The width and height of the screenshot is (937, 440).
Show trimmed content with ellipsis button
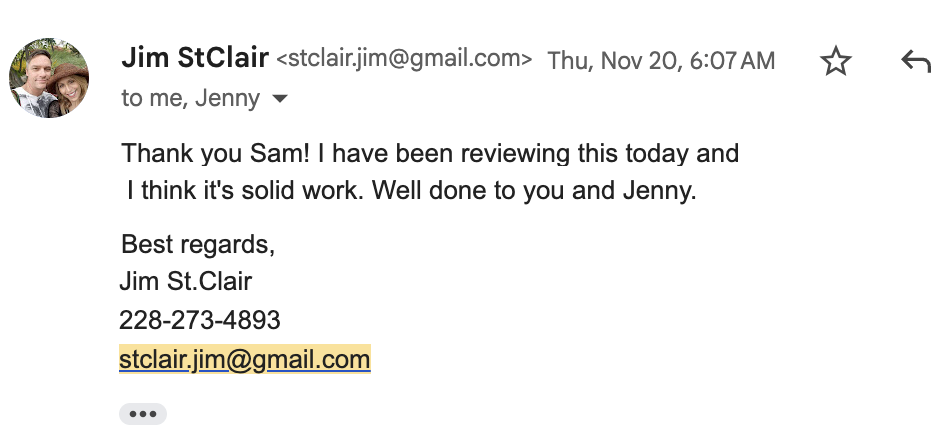pyautogui.click(x=143, y=415)
